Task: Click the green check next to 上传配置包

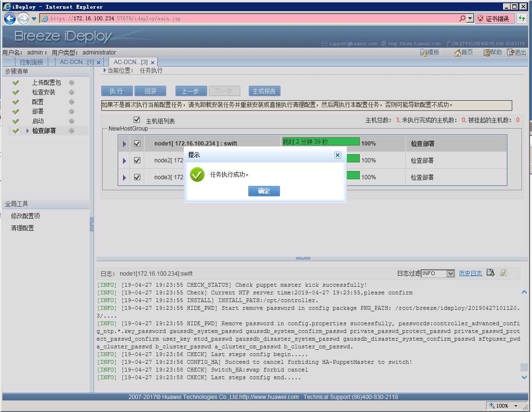Action: click(x=15, y=82)
